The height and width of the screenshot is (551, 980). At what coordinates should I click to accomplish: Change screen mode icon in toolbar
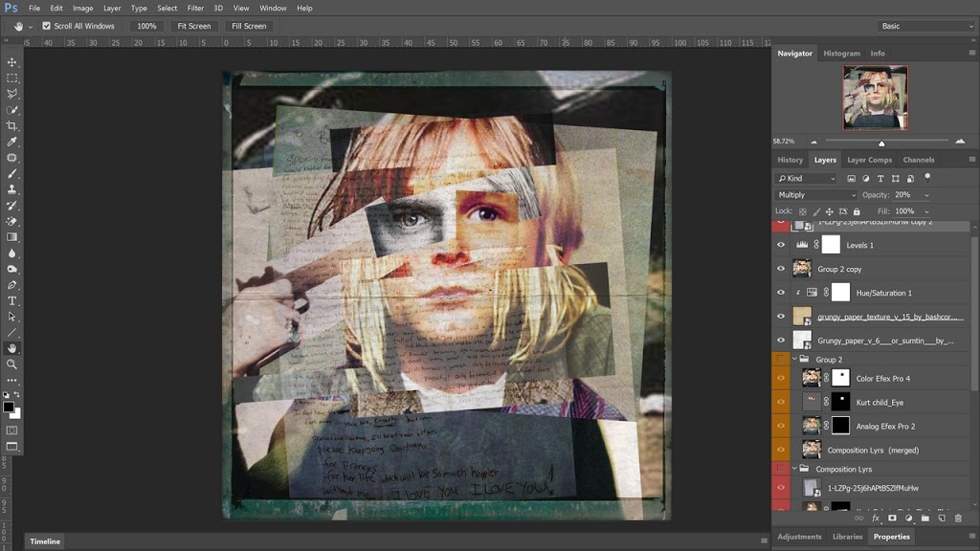pos(11,447)
